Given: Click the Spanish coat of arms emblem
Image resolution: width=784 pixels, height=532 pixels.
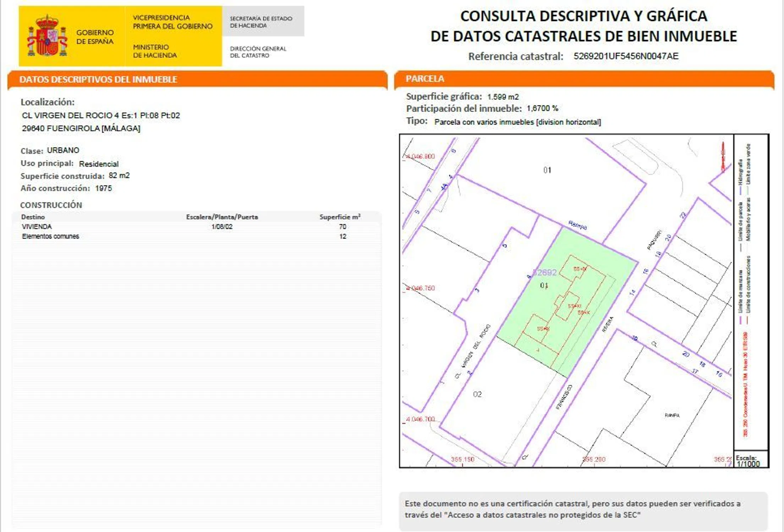Looking at the screenshot, I should click(47, 36).
